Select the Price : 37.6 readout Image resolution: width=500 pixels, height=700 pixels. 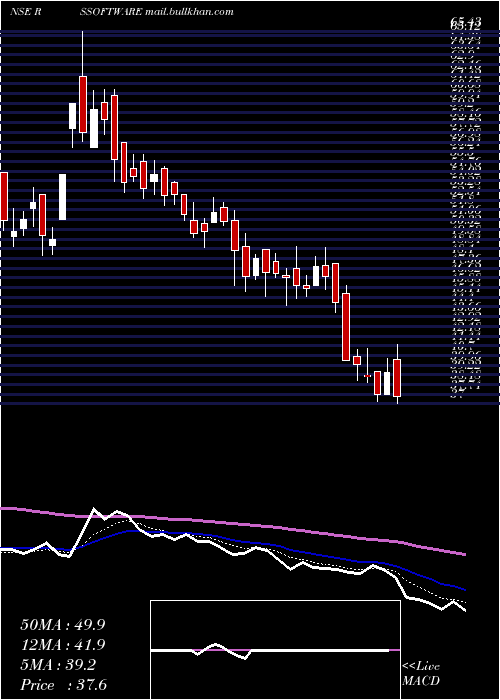(63, 685)
